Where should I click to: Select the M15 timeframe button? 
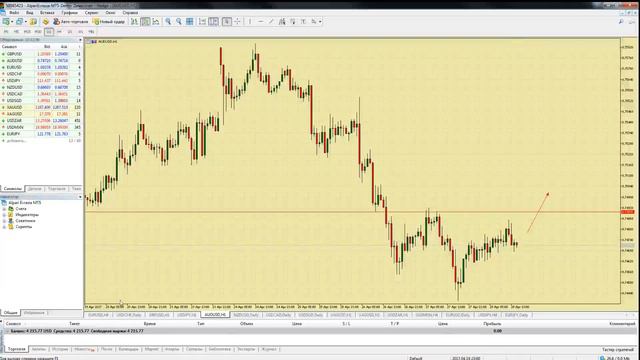coord(27,31)
